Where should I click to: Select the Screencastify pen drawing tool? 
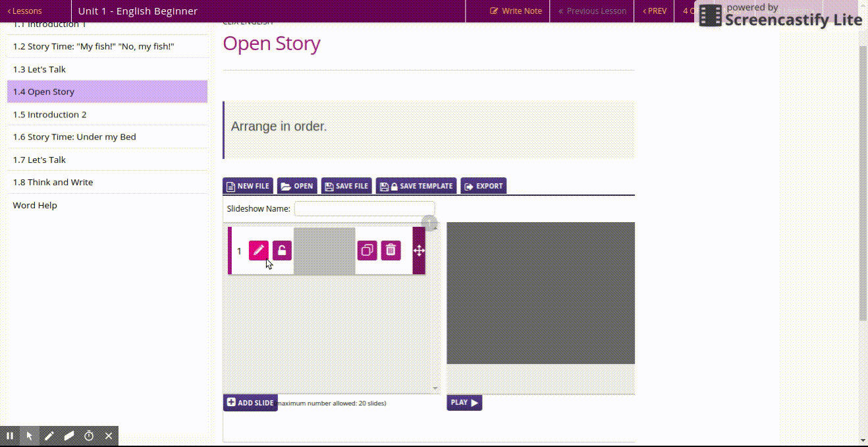(49, 436)
